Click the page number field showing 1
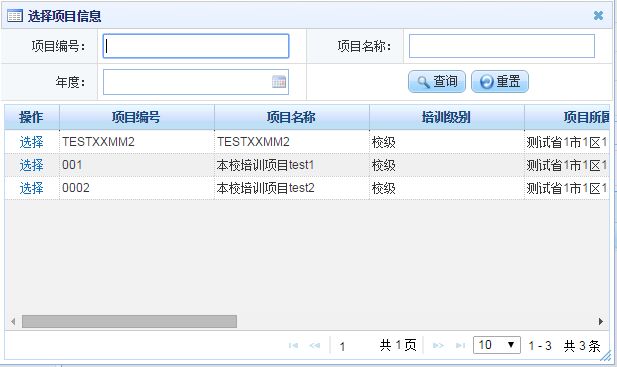 [342, 346]
